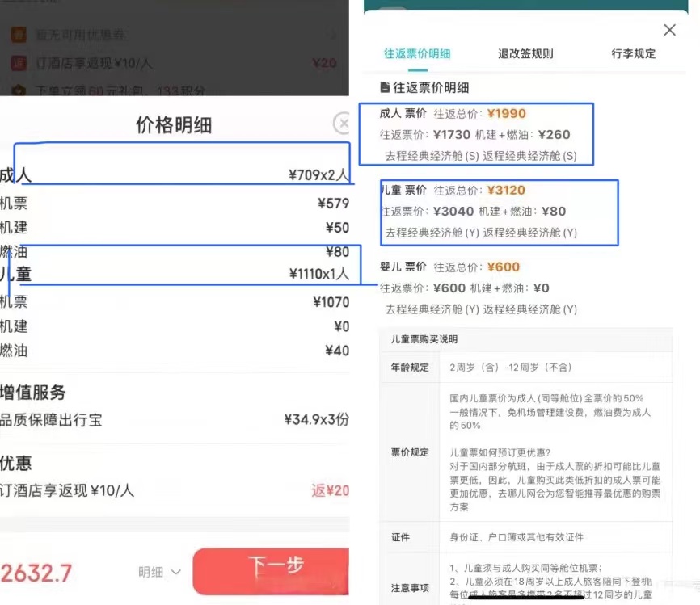700x605 pixels.
Task: Click the infant round-trip total ¥600
Action: 504,267
